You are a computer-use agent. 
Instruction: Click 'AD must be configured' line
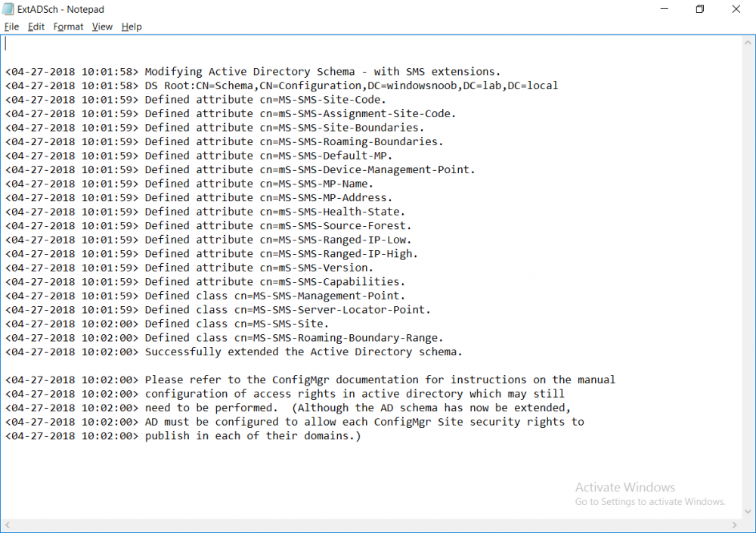pyautogui.click(x=295, y=422)
